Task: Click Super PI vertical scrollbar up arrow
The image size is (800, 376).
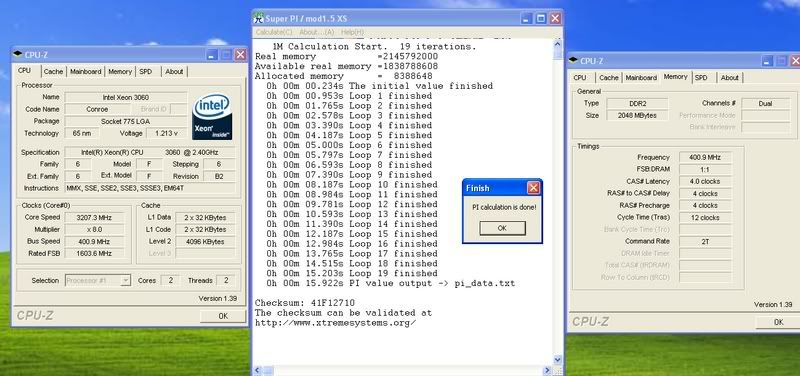Action: click(558, 44)
